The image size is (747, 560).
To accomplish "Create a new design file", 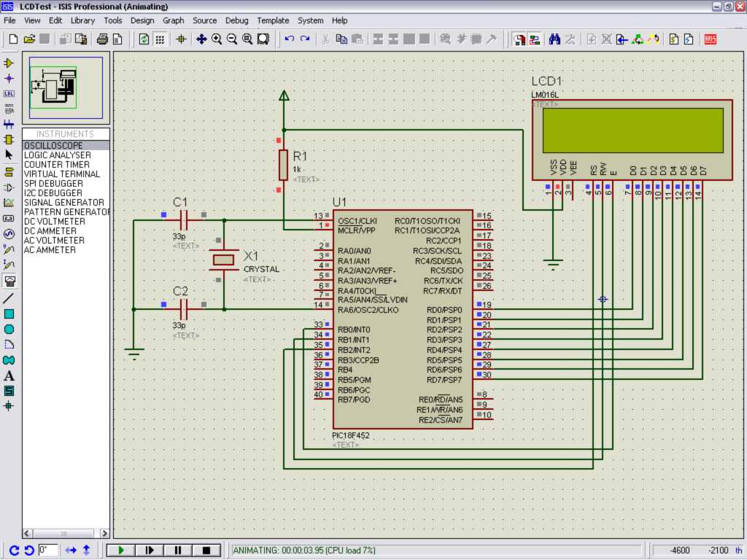I will pos(13,39).
